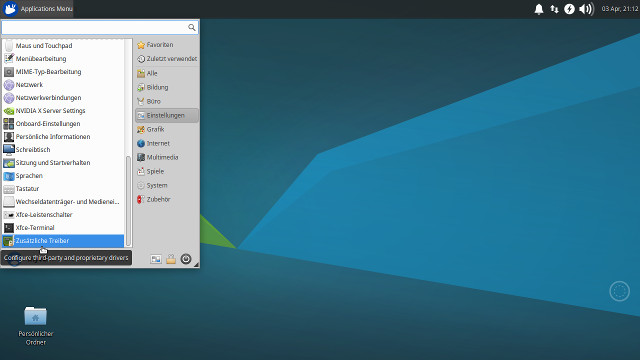
Task: Click the Onboard keyboard icon
Action: (9, 124)
